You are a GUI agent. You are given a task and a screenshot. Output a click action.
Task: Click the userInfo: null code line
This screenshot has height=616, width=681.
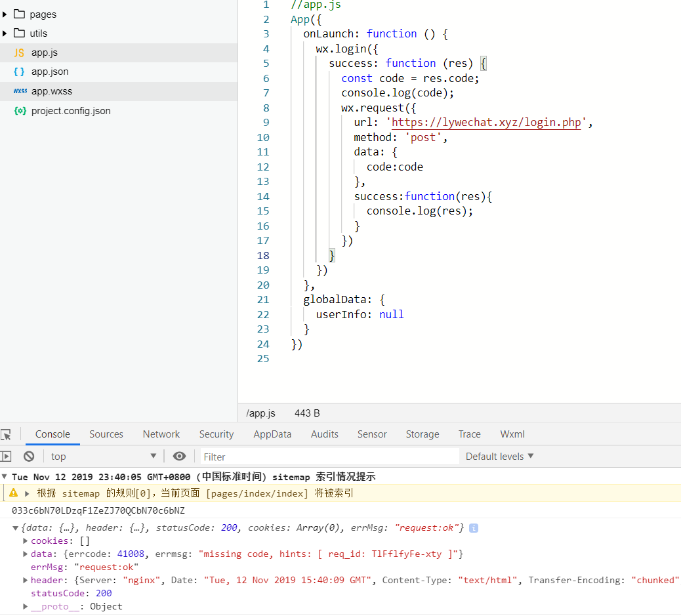coord(360,314)
